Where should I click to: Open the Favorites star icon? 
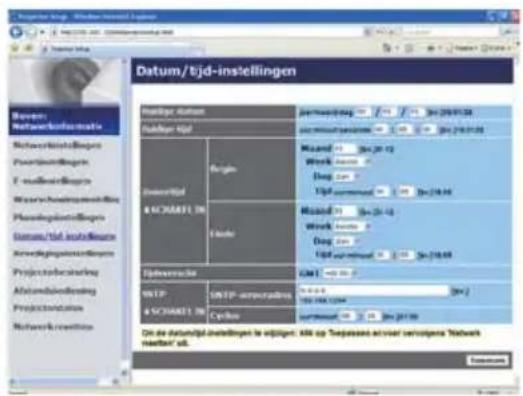[x=15, y=49]
